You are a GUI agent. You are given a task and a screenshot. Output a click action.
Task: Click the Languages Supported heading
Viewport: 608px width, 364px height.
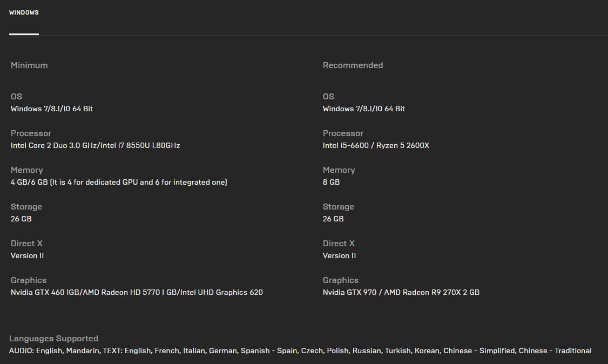pos(54,339)
